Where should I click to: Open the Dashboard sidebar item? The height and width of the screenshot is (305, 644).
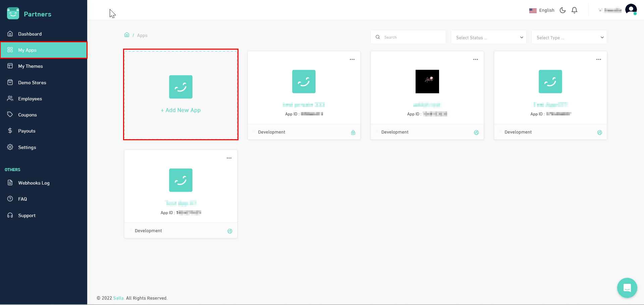30,34
